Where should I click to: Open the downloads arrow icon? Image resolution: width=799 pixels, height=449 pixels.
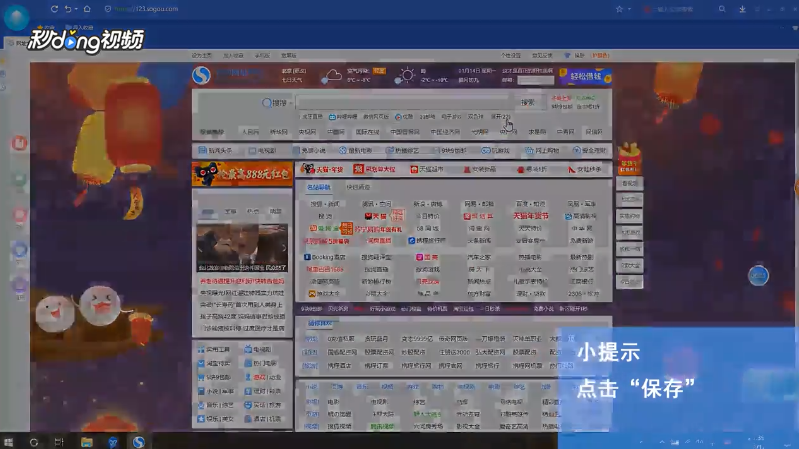(742, 9)
